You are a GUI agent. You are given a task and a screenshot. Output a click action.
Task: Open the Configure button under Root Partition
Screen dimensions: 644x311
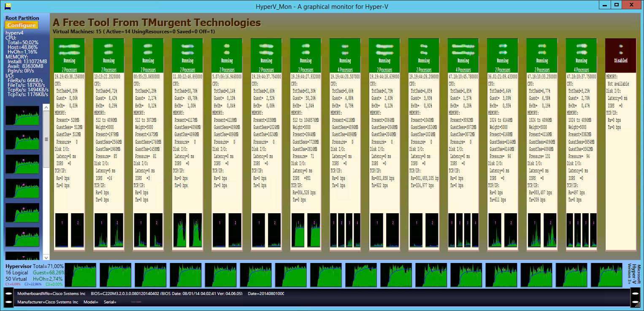(22, 25)
